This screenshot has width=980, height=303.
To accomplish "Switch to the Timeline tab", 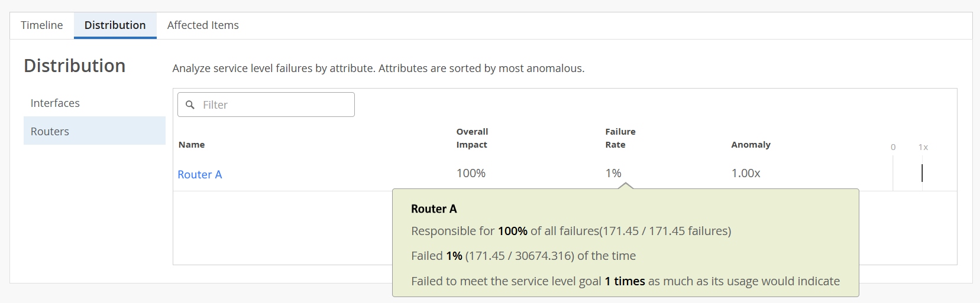I will [41, 25].
